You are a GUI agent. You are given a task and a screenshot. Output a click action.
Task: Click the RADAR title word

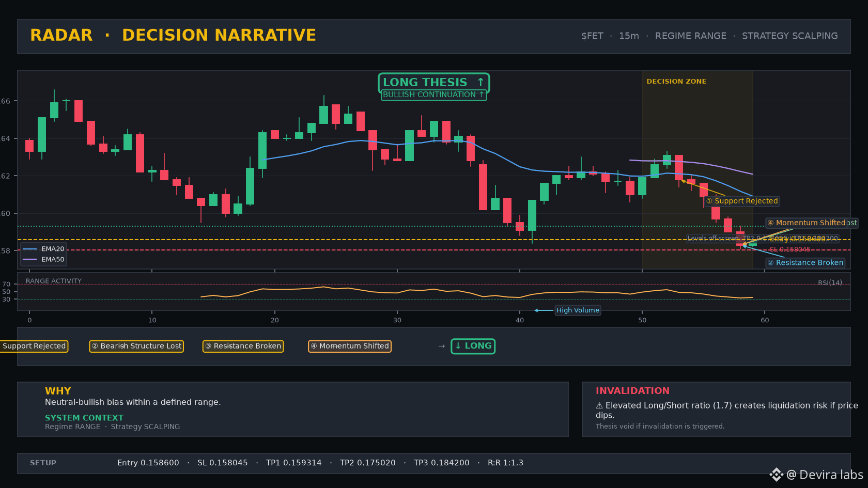point(61,35)
